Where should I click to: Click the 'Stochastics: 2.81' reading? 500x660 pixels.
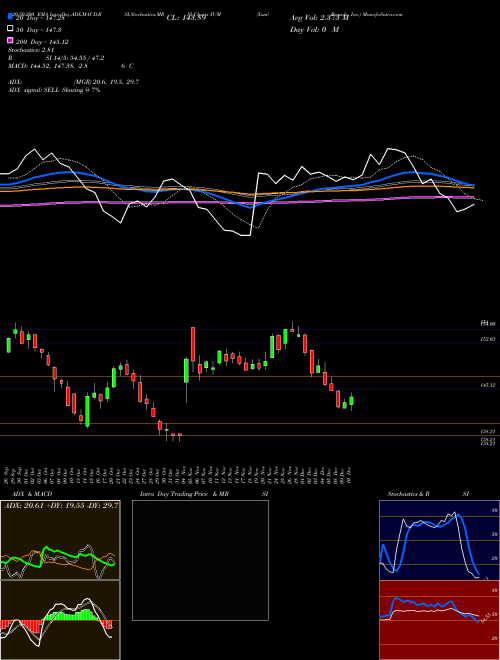pyautogui.click(x=29, y=50)
